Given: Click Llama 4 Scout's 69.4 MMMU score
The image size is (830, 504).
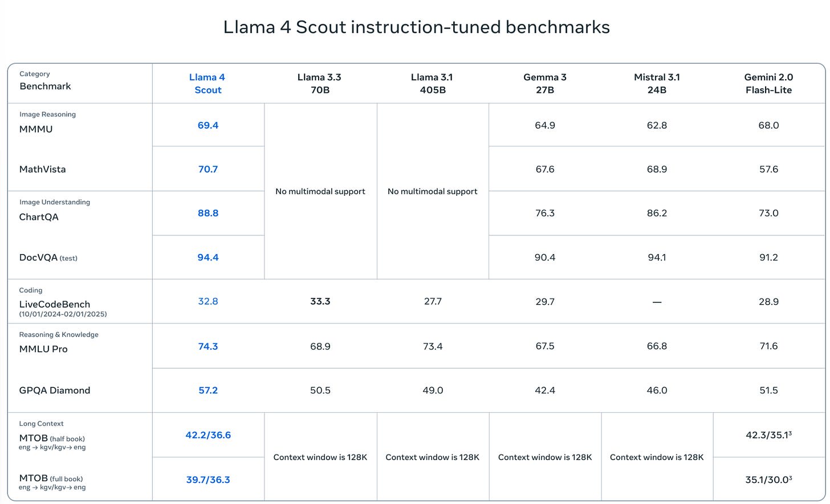Looking at the screenshot, I should tap(208, 125).
